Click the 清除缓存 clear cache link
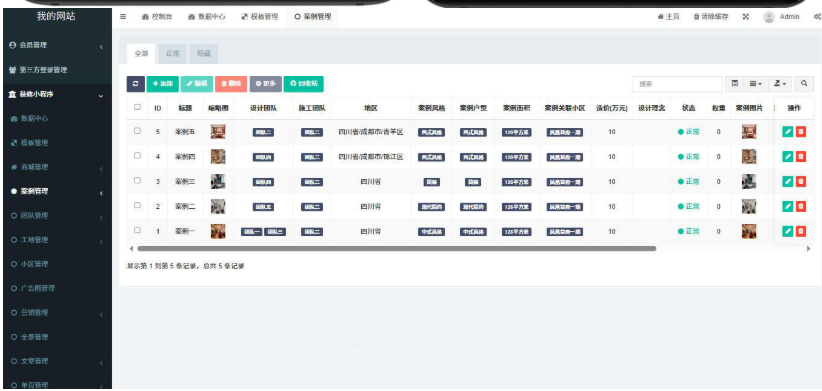Screen dimensions: 822x391 [x=711, y=17]
